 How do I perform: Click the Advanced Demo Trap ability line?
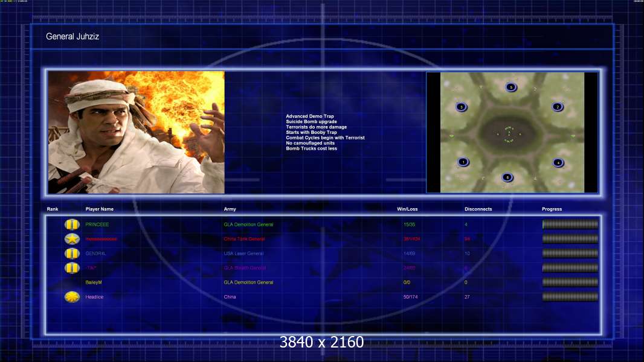310,116
